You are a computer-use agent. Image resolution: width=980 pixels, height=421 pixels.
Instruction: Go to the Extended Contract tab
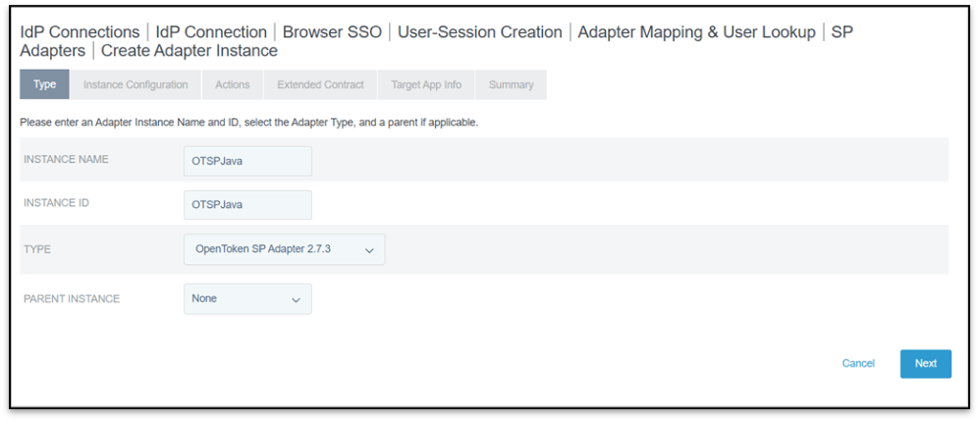click(320, 84)
